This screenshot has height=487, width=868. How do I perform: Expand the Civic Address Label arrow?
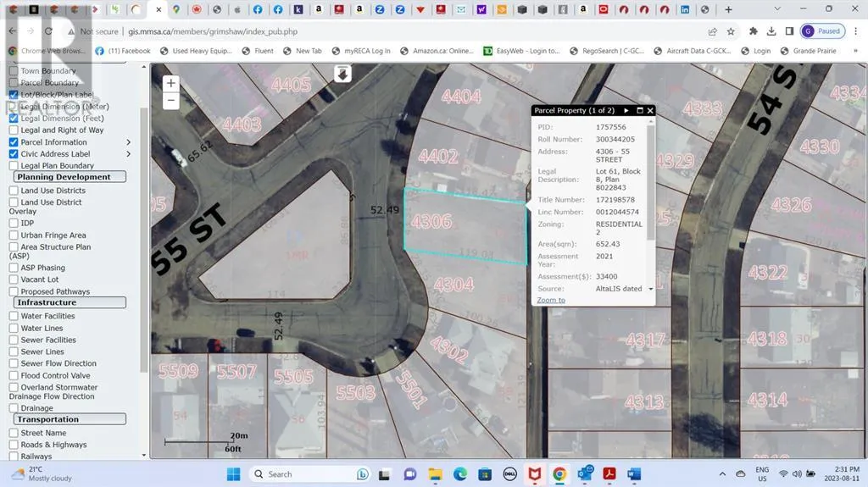(129, 154)
